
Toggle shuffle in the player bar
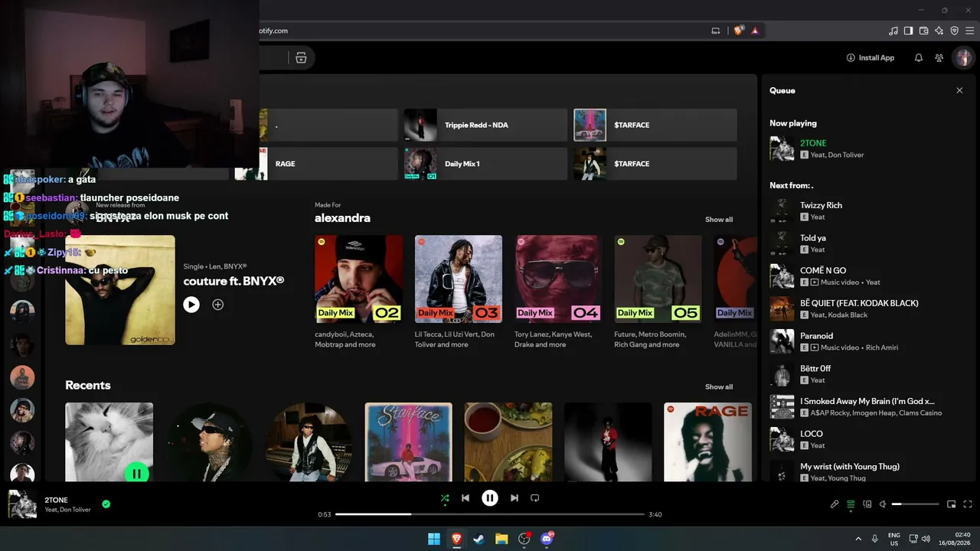point(445,498)
